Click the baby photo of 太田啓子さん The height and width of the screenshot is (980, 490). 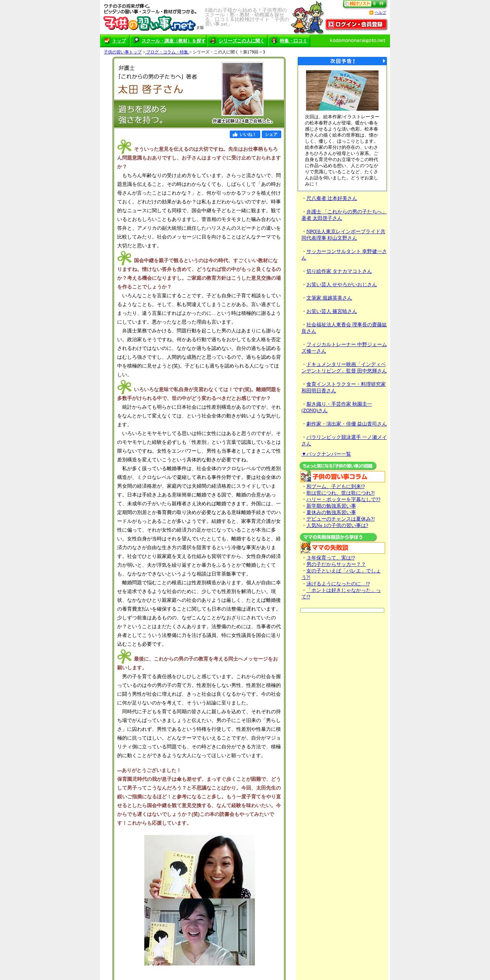pyautogui.click(x=242, y=89)
